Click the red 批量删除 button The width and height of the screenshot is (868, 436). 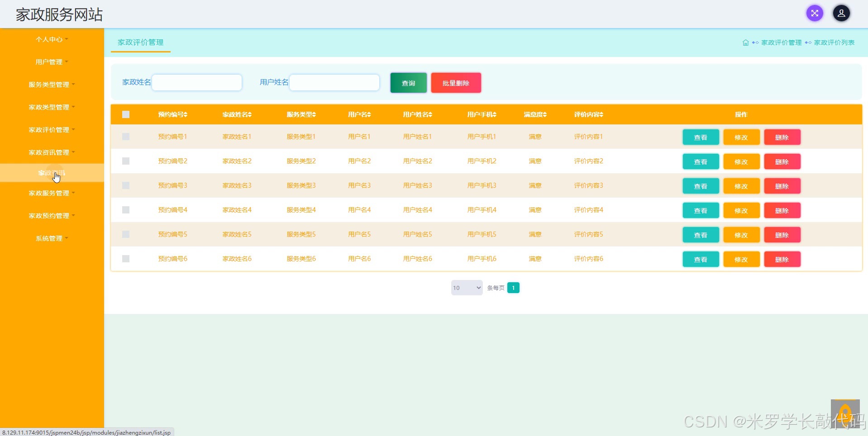pos(456,83)
